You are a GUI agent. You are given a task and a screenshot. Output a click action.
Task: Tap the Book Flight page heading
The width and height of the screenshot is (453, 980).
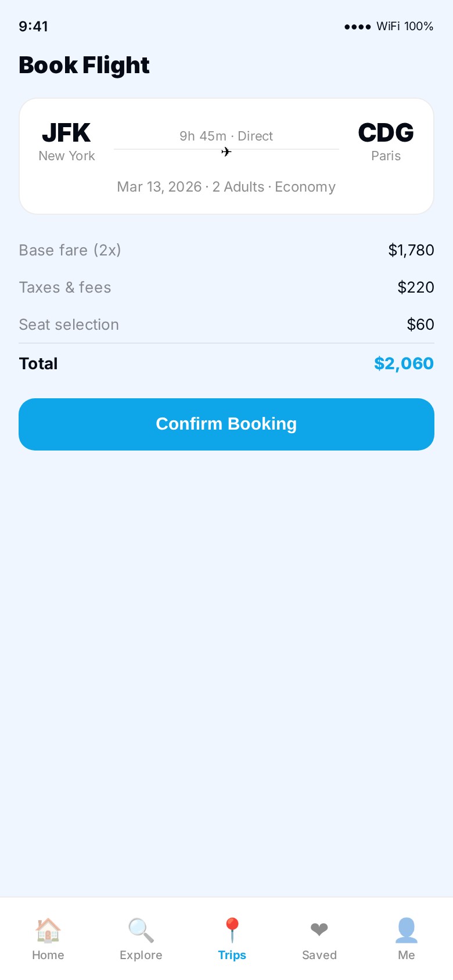[x=84, y=65]
